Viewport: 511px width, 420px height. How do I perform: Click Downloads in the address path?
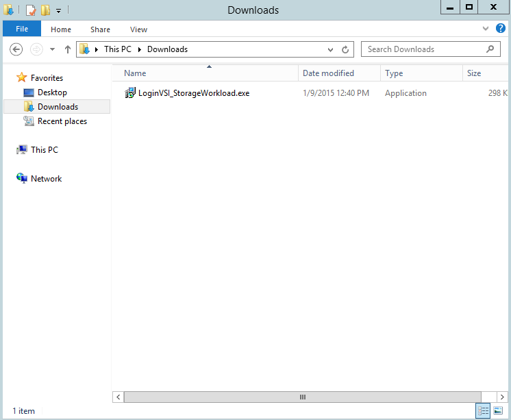[x=168, y=49]
